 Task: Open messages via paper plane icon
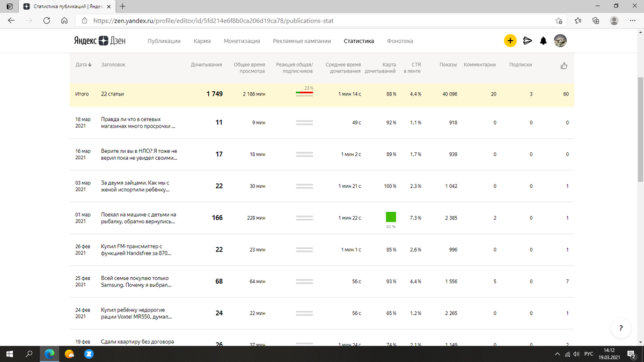528,41
